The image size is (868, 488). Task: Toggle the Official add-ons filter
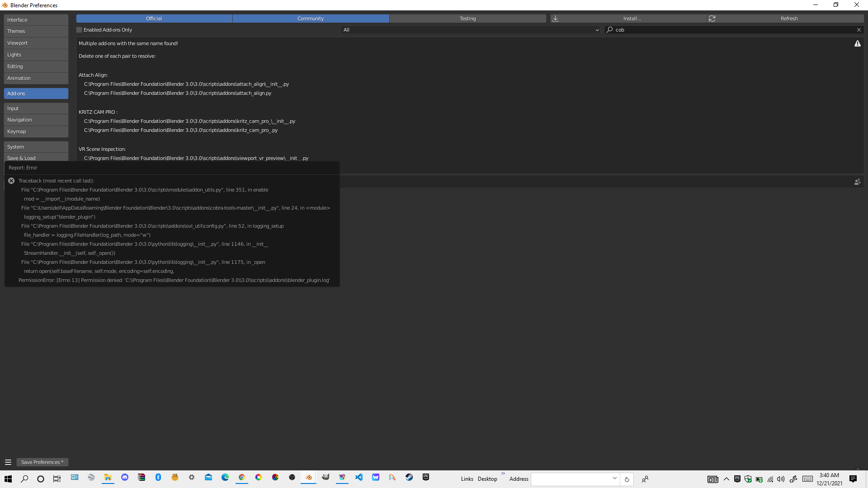tap(154, 19)
